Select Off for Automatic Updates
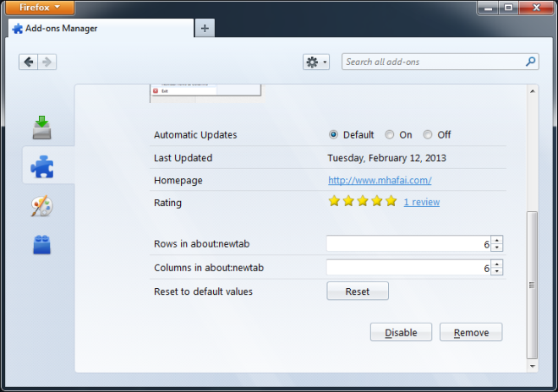 pos(428,134)
